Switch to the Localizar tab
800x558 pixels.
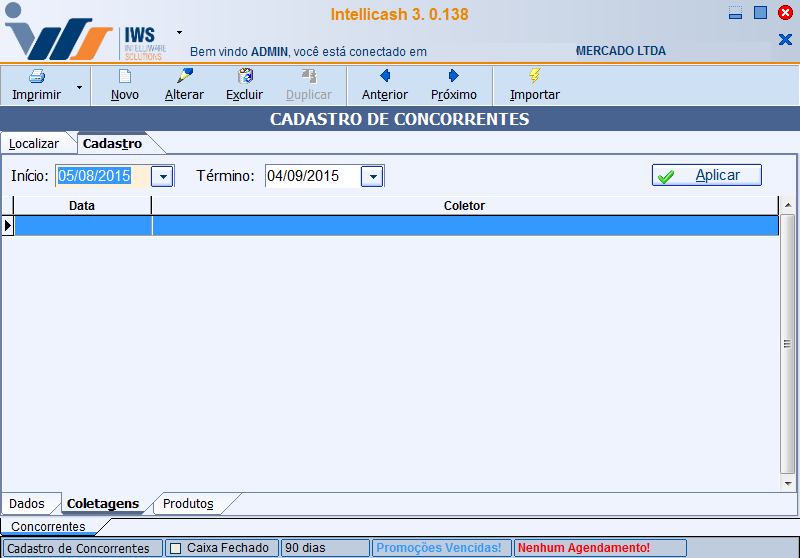click(x=34, y=144)
